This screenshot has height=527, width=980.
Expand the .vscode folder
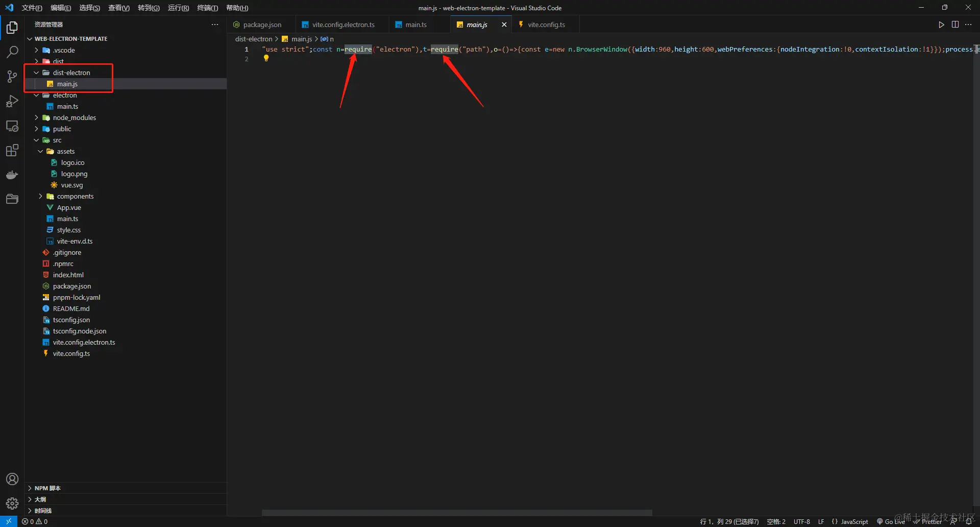point(126,50)
